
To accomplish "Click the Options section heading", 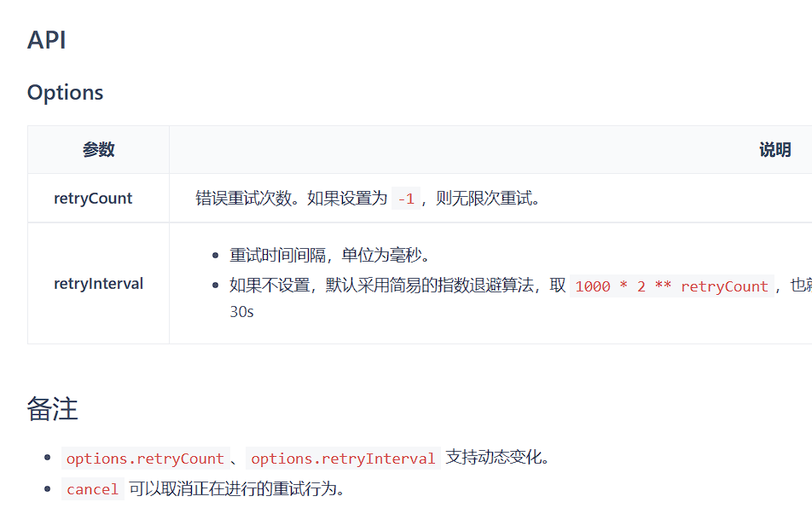I will coord(65,92).
